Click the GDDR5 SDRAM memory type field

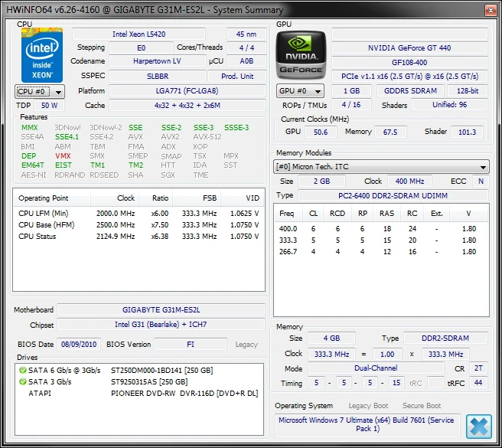[x=410, y=91]
